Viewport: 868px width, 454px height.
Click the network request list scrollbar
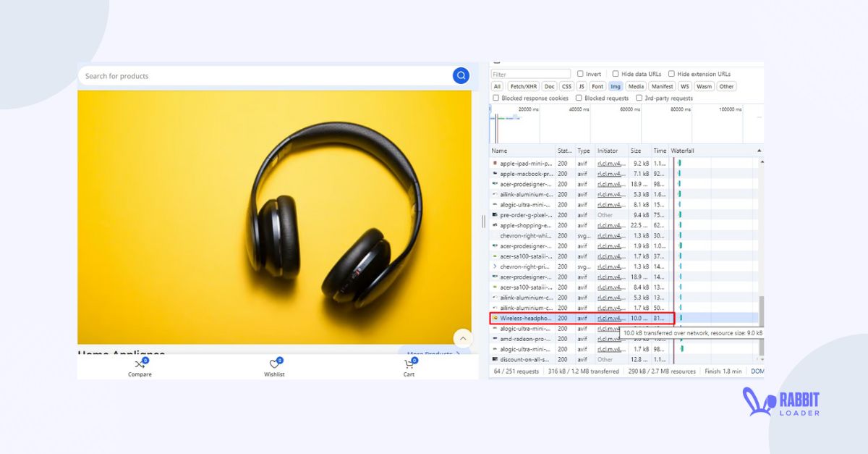tap(761, 319)
